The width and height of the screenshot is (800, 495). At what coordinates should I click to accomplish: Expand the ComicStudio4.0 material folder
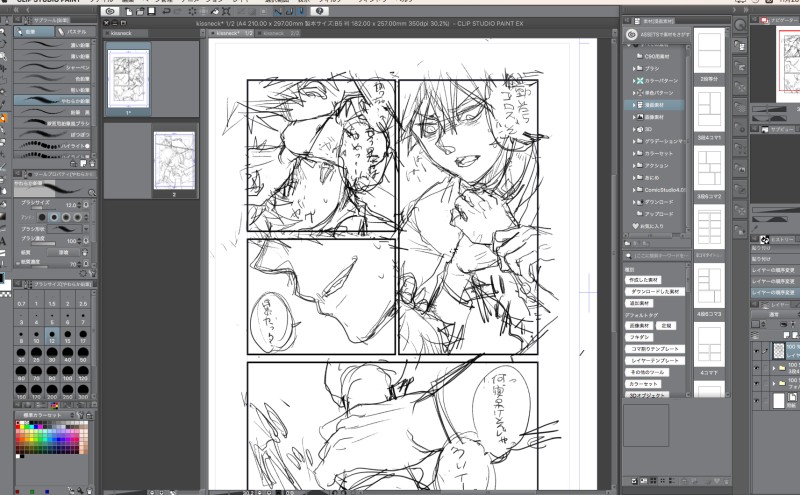634,190
